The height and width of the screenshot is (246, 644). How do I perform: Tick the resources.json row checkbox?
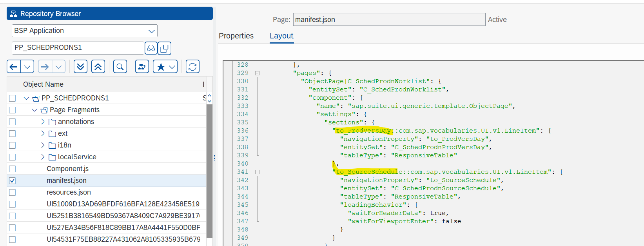point(13,192)
